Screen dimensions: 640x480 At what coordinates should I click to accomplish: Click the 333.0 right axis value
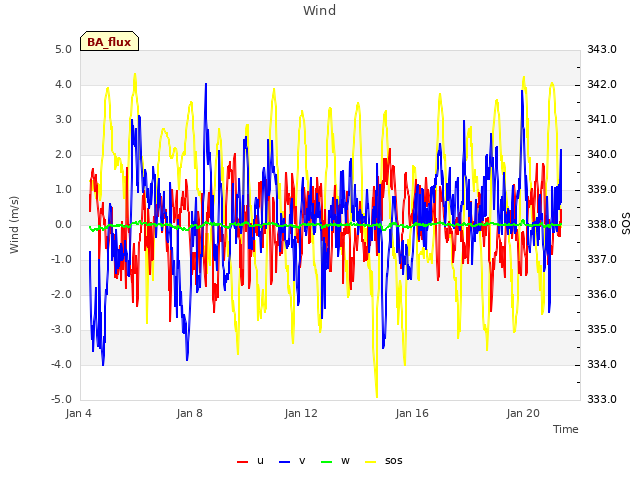point(602,399)
